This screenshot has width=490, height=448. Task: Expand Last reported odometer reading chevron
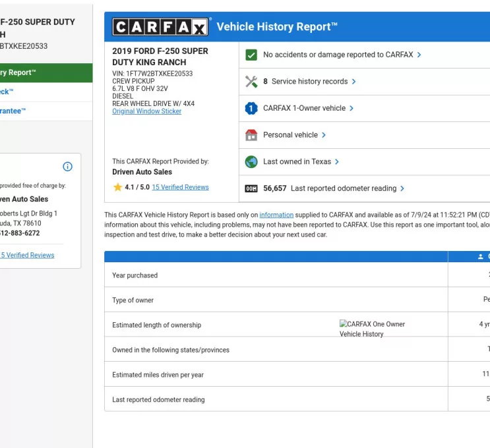click(x=402, y=188)
